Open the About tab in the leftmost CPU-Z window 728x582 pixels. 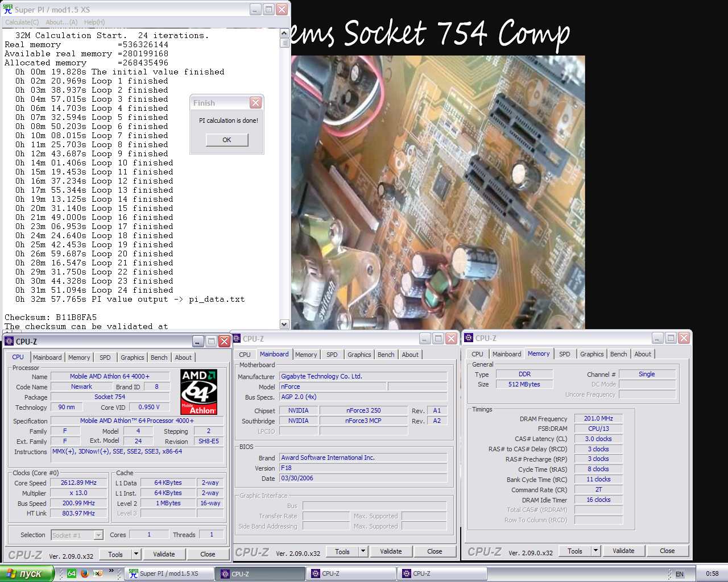(183, 357)
